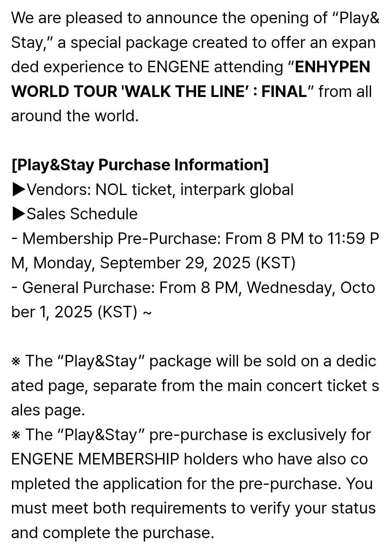The image size is (392, 556).
Task: Click the bold ENHYPEN text
Action: [332, 67]
